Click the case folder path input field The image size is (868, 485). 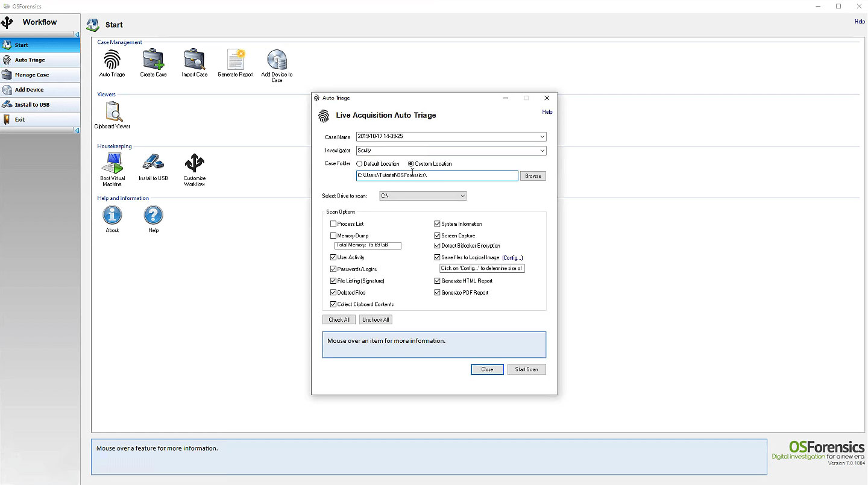point(437,176)
